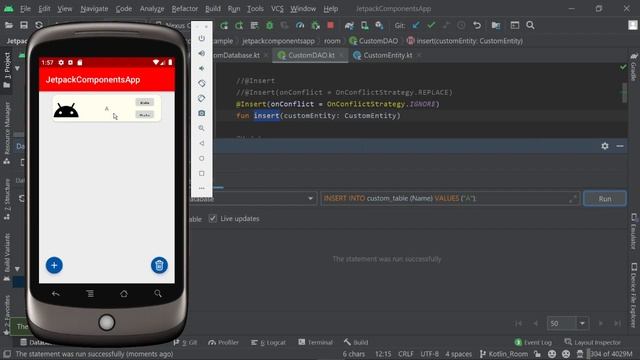Click the emulator Back triangle button
The height and width of the screenshot is (360, 640).
coord(202,143)
